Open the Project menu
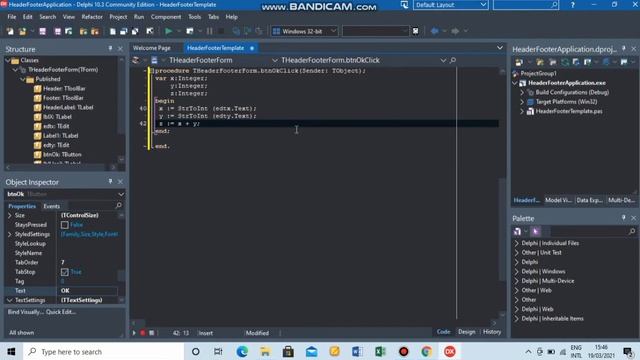Image resolution: width=640 pixels, height=360 pixels. pyautogui.click(x=118, y=17)
